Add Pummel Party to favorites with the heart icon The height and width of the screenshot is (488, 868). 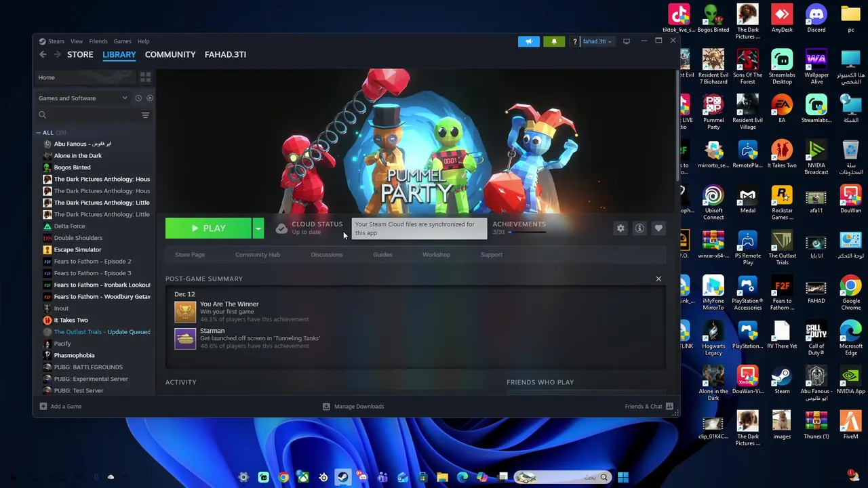658,228
